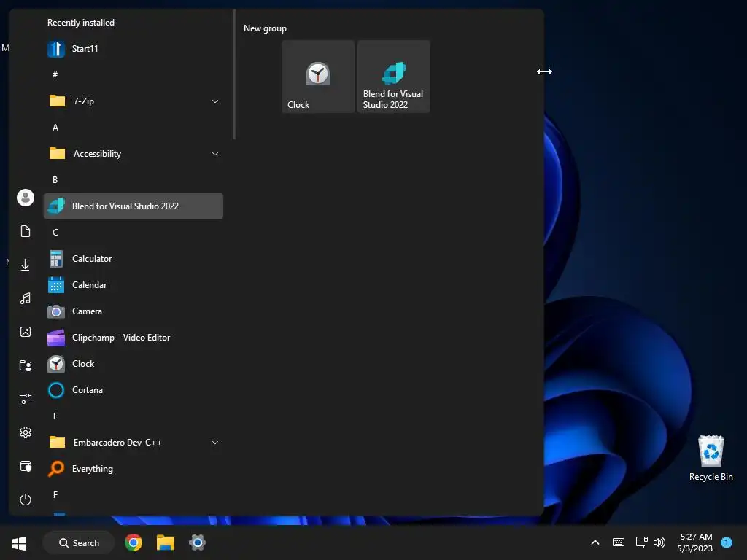747x560 pixels.
Task: Open the Everything search app icon
Action: coord(56,469)
